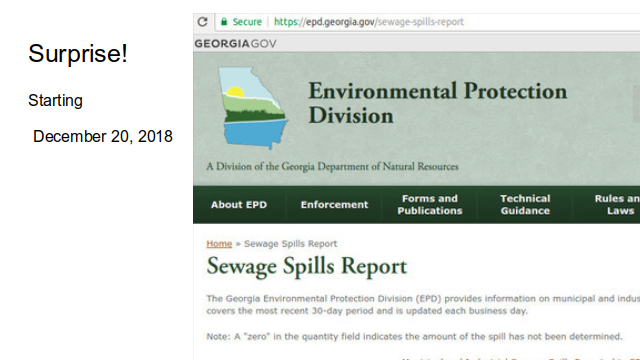Follow the Home breadcrumb link
This screenshot has height=360, width=640.
click(219, 244)
